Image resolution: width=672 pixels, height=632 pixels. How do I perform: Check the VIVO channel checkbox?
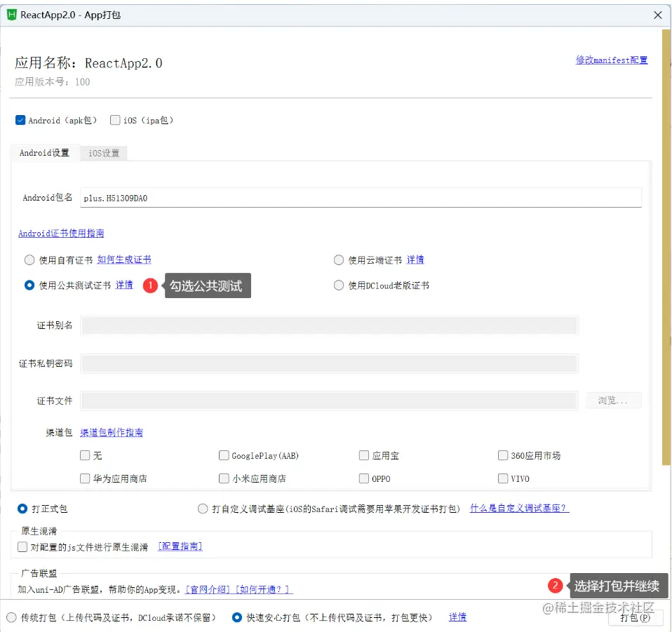[x=503, y=478]
